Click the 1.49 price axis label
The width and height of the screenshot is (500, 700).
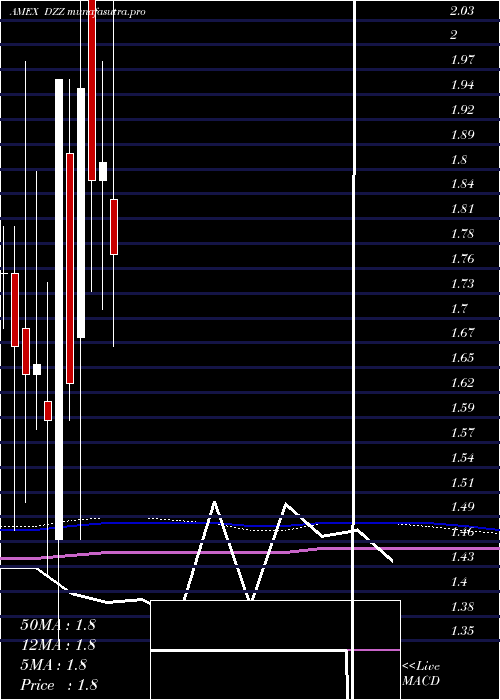462,507
